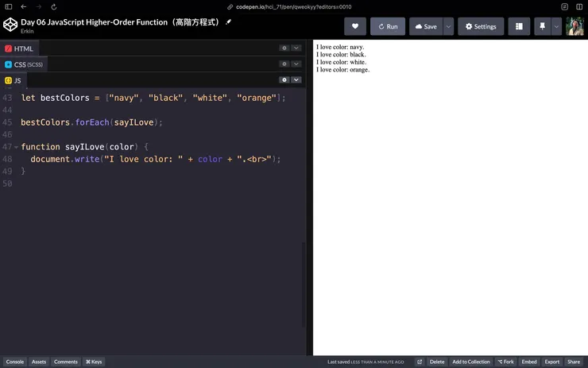588x368 pixels.
Task: Share this pen
Action: click(x=574, y=362)
